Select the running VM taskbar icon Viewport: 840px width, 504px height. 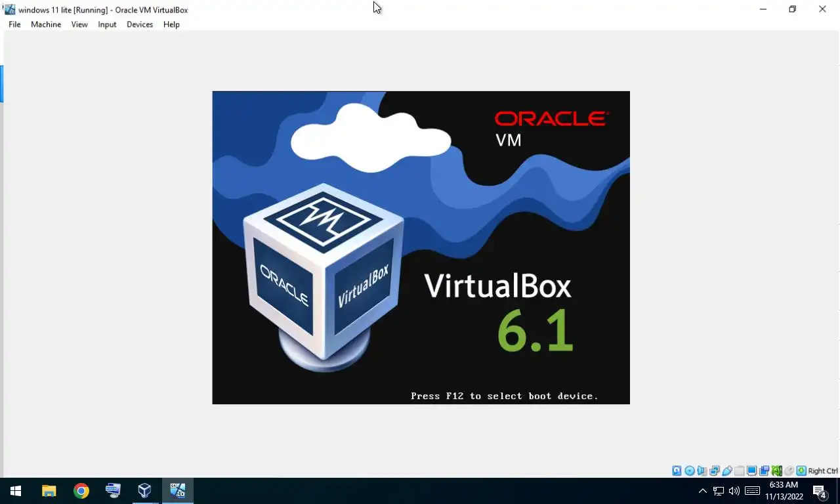click(178, 491)
